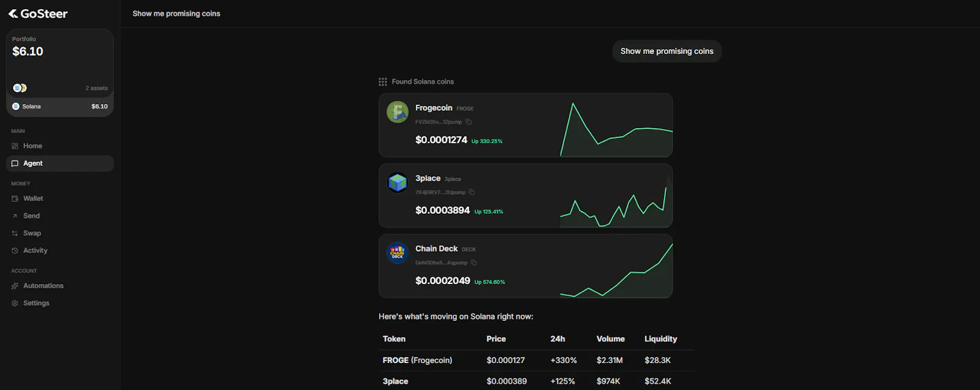Open the Home page icon
The height and width of the screenshot is (390, 980).
tap(15, 146)
